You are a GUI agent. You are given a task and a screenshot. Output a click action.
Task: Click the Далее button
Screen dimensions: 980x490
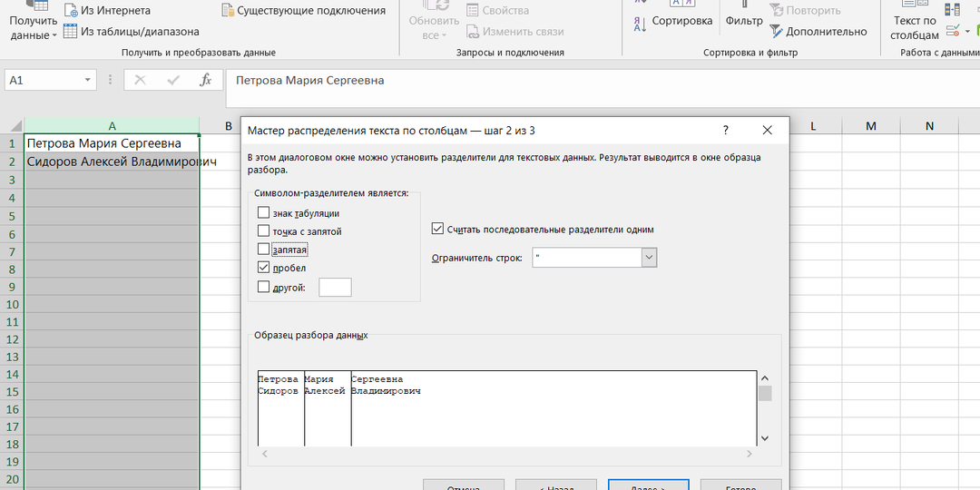point(649,485)
